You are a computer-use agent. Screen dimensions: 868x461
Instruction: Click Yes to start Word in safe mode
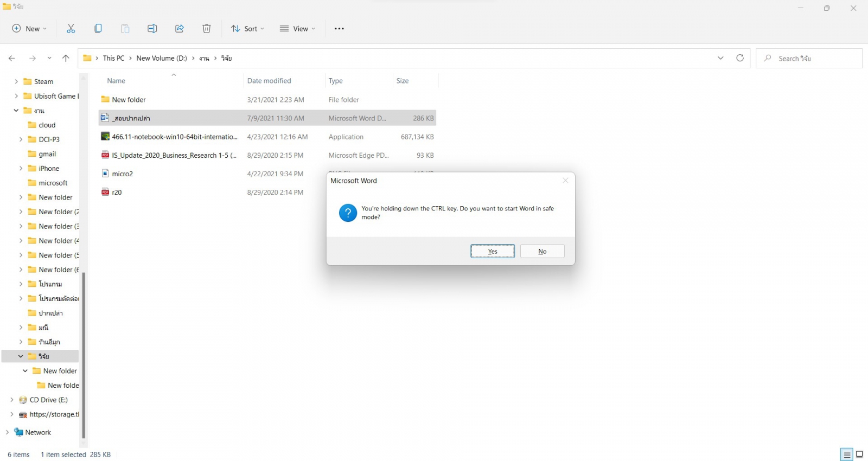coord(493,251)
